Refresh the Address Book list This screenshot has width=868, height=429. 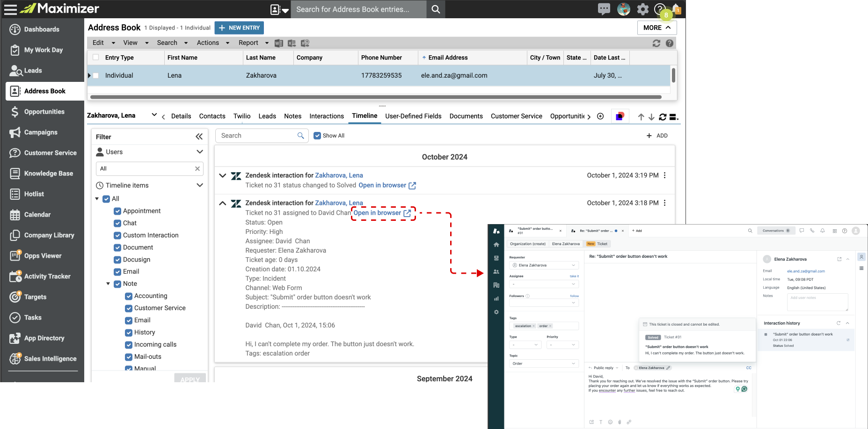click(656, 43)
